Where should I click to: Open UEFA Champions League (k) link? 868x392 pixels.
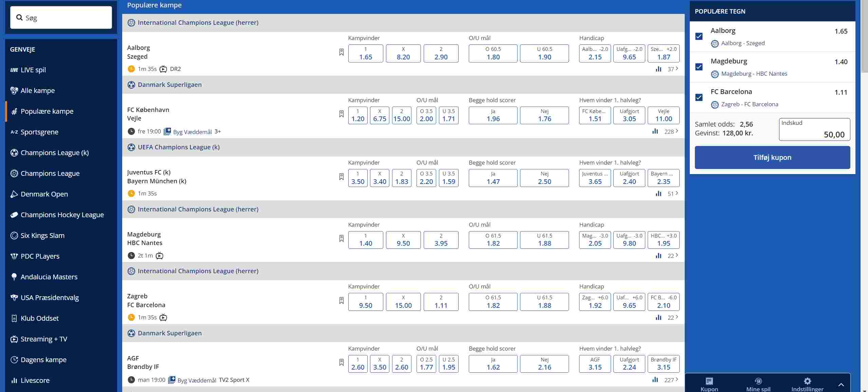(179, 147)
